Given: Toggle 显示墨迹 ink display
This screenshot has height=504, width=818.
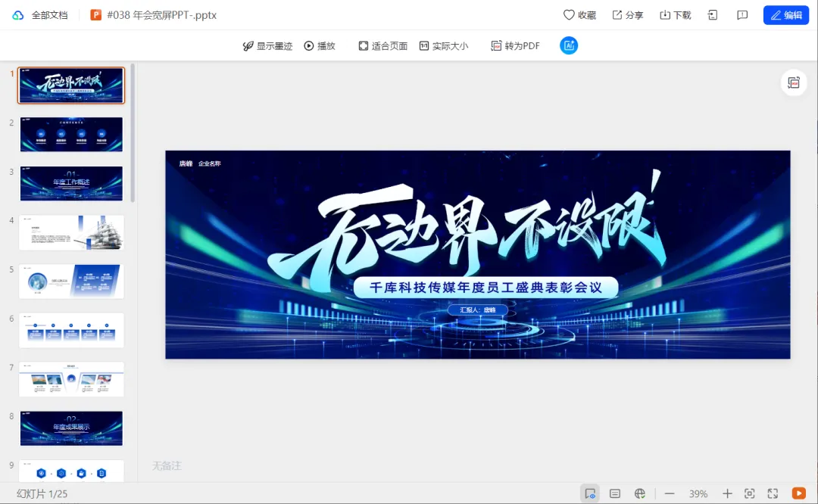Looking at the screenshot, I should coord(267,46).
